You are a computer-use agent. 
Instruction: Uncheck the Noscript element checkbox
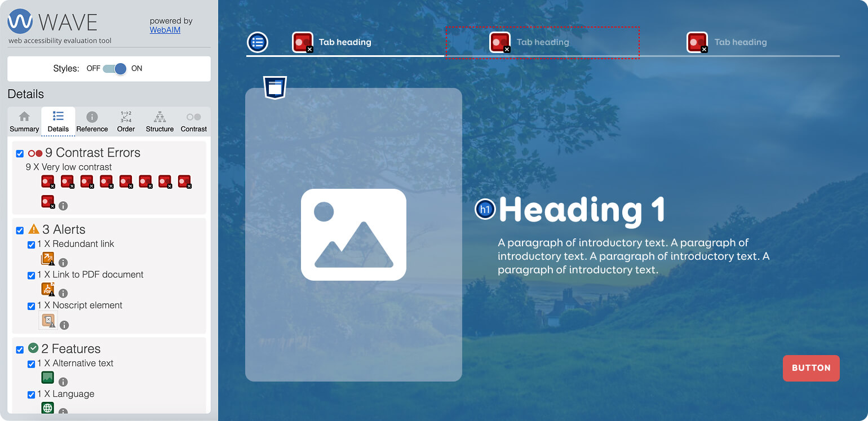pyautogui.click(x=32, y=306)
